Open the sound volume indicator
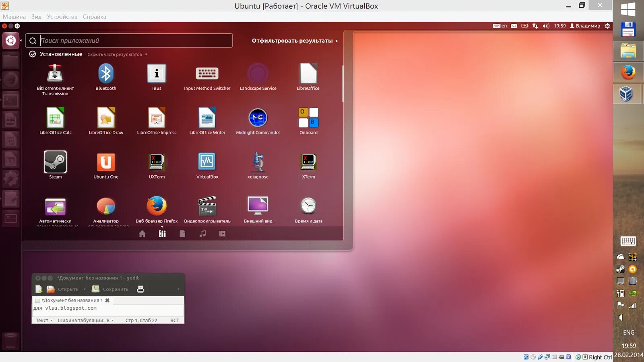 click(x=546, y=26)
